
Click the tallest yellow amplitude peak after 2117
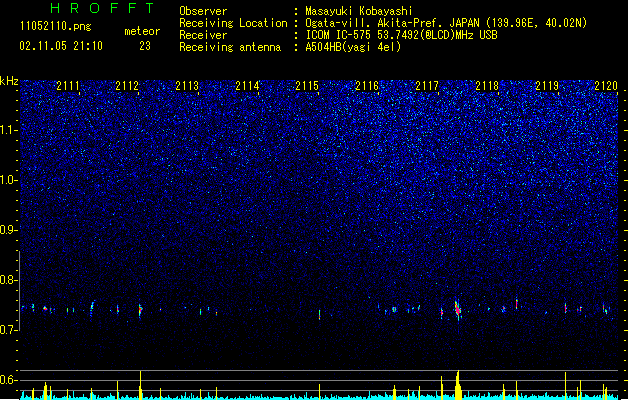click(x=458, y=384)
